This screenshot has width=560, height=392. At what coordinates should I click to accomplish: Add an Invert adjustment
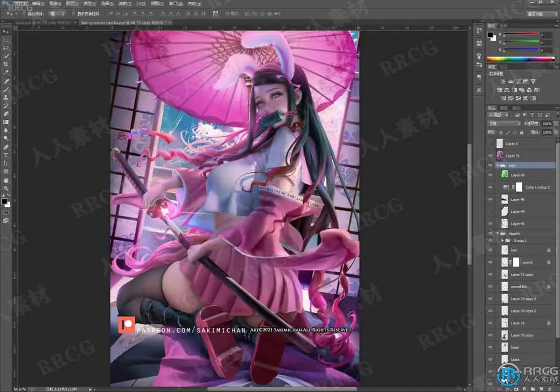pyautogui.click(x=503, y=98)
